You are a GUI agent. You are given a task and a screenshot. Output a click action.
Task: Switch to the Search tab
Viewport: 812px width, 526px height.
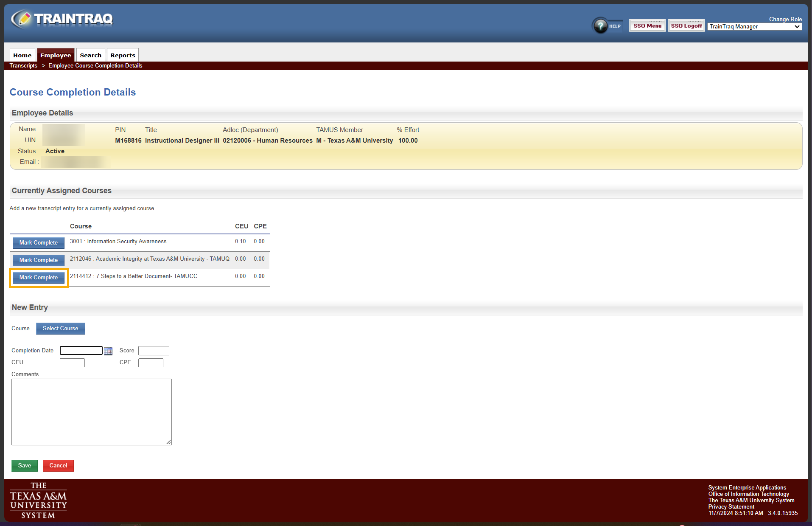point(90,55)
